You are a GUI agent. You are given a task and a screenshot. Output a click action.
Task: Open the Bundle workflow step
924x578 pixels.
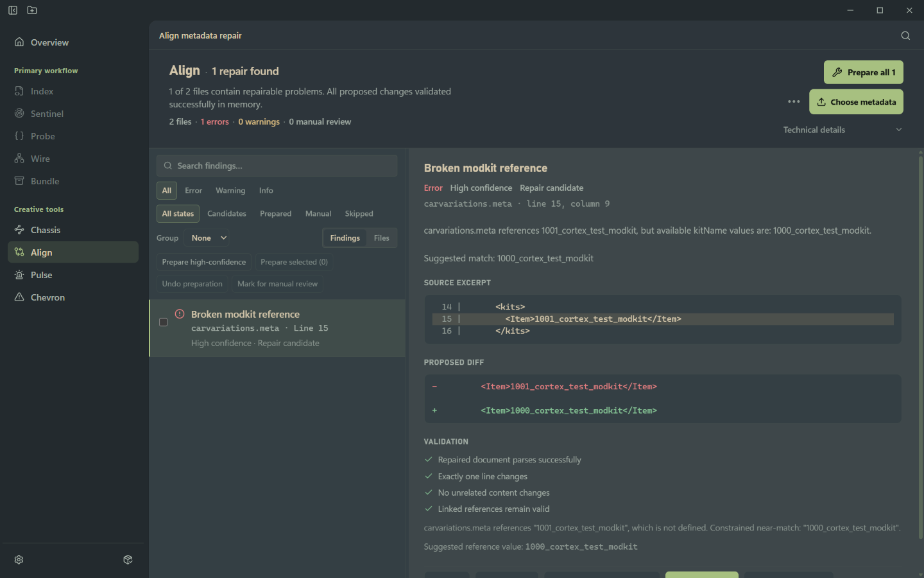(x=73, y=181)
